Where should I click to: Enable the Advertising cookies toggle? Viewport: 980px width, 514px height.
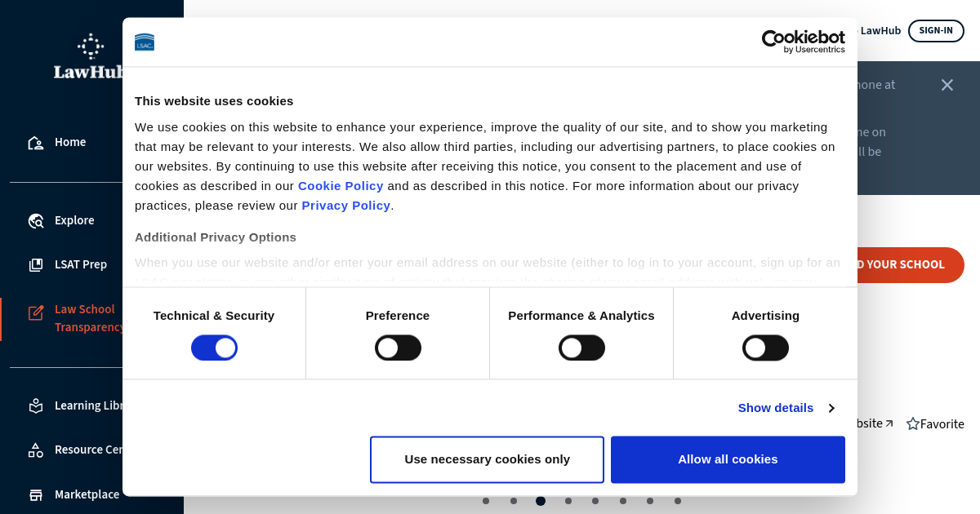coord(765,348)
